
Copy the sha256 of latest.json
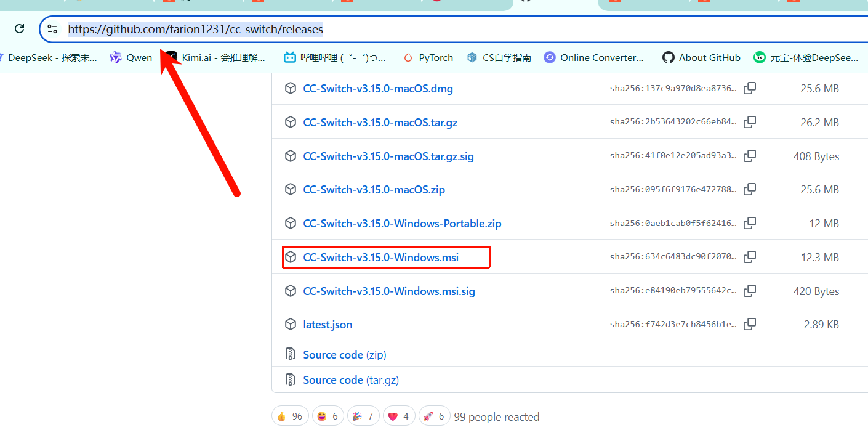(750, 324)
